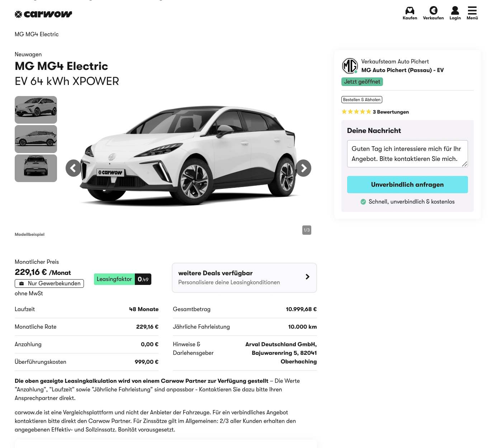Viewport: 492px width, 448px height.
Task: Open the 3 Bewertungen reviews
Action: 391,112
